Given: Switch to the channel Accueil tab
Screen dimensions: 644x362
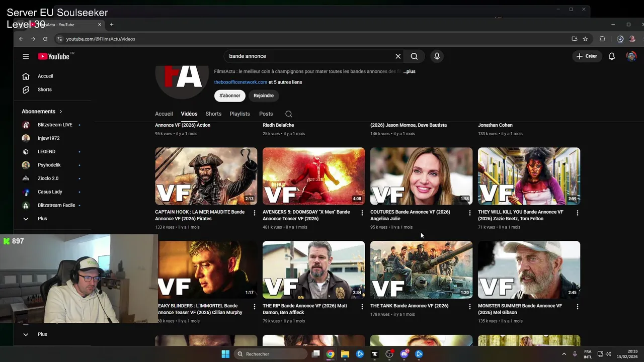Looking at the screenshot, I should click(x=164, y=114).
